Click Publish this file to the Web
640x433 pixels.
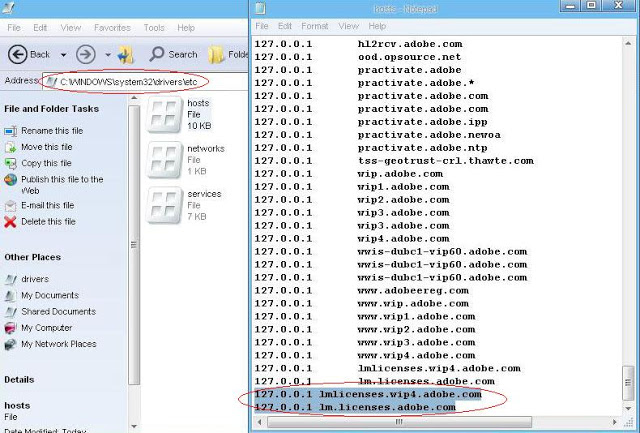click(62, 185)
